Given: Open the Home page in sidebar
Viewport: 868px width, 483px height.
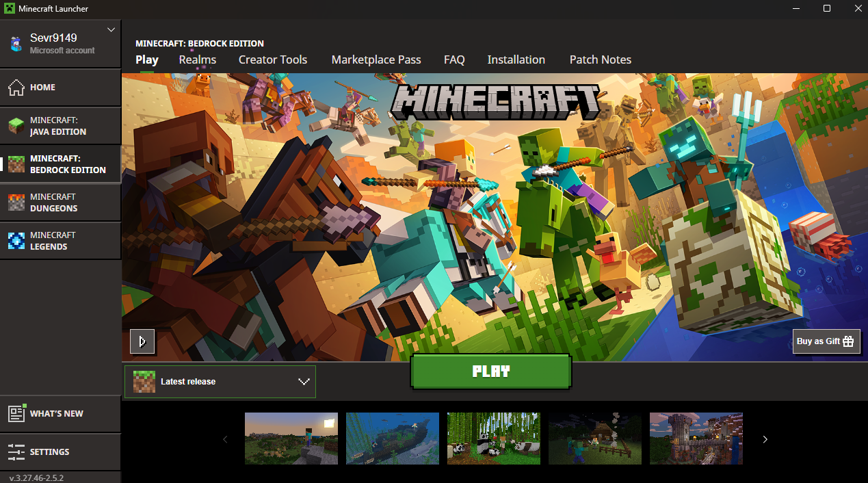Looking at the screenshot, I should pyautogui.click(x=60, y=88).
